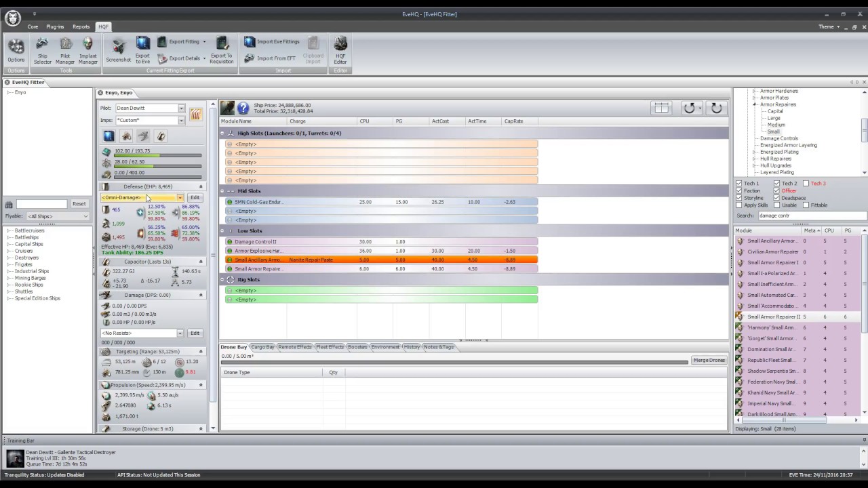Open the Reports ribbon tab
This screenshot has width=868, height=488.
81,27
